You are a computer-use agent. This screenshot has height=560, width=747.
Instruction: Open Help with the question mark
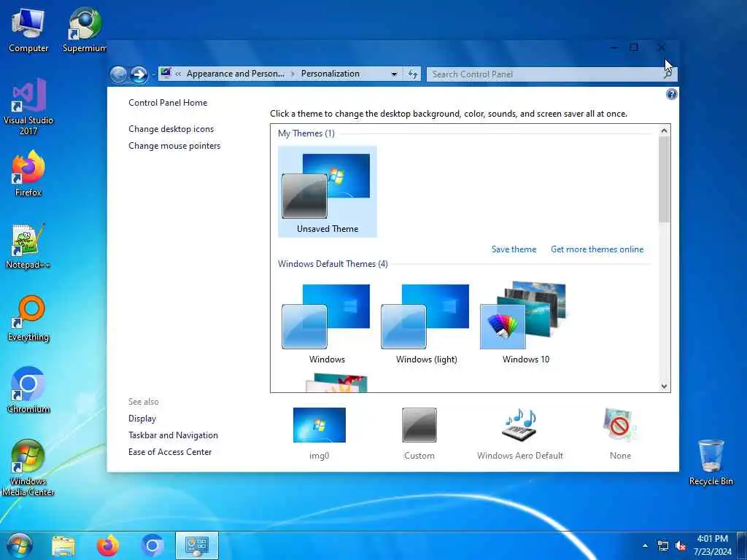(x=671, y=94)
